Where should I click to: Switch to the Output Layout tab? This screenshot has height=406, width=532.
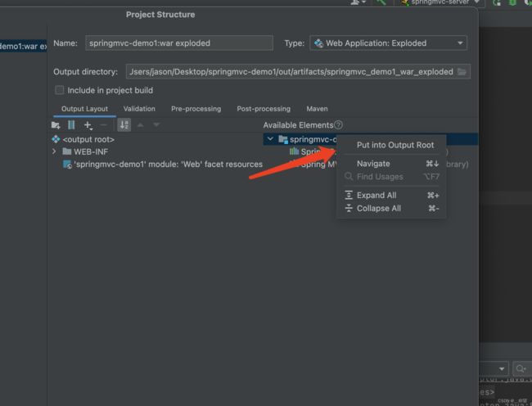(x=84, y=109)
